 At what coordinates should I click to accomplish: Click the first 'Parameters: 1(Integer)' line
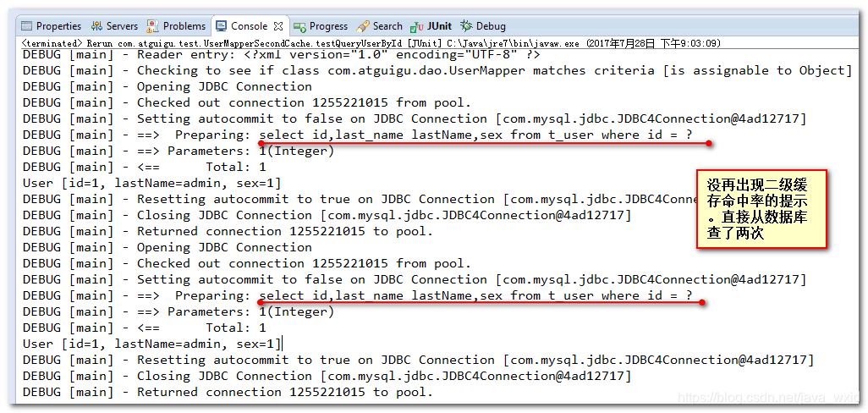coord(179,151)
